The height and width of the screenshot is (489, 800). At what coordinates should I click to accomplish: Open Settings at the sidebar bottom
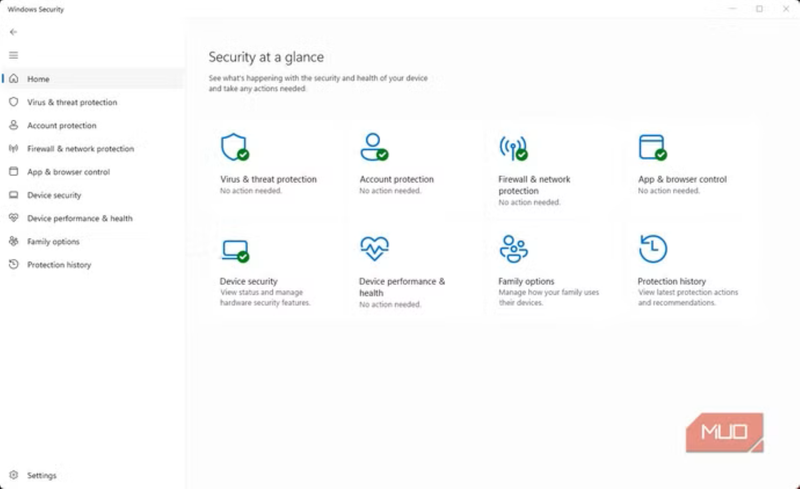(93, 475)
